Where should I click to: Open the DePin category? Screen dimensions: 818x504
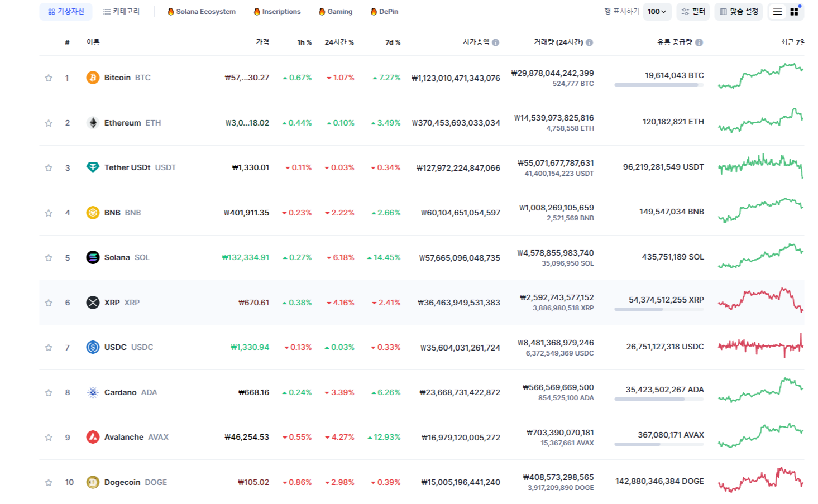[384, 12]
